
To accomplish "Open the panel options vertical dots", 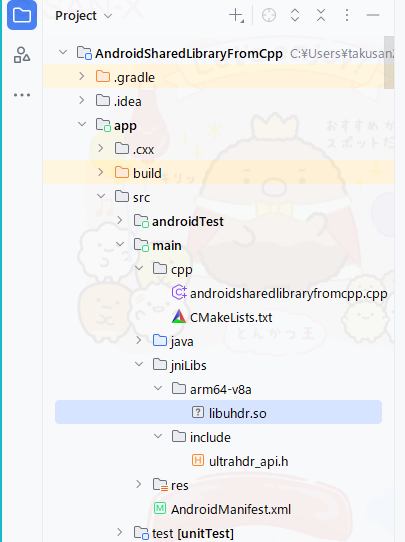I will [347, 16].
